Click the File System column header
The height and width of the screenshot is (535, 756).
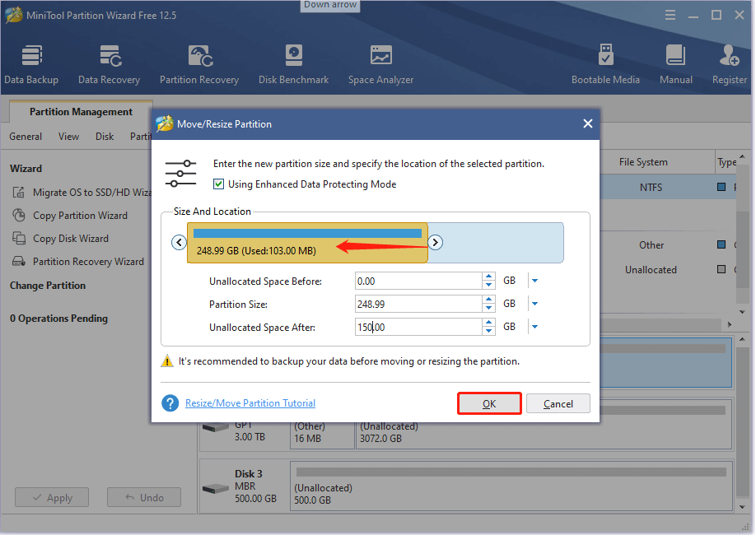coord(643,162)
